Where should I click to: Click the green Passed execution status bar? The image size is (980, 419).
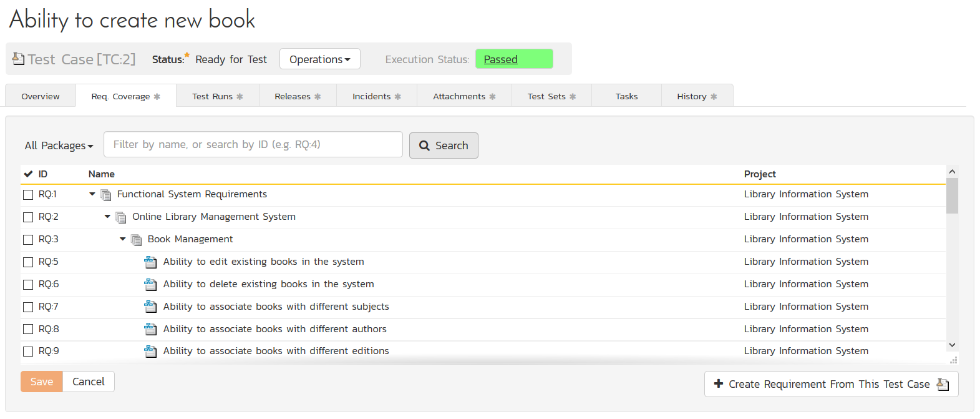pyautogui.click(x=513, y=59)
